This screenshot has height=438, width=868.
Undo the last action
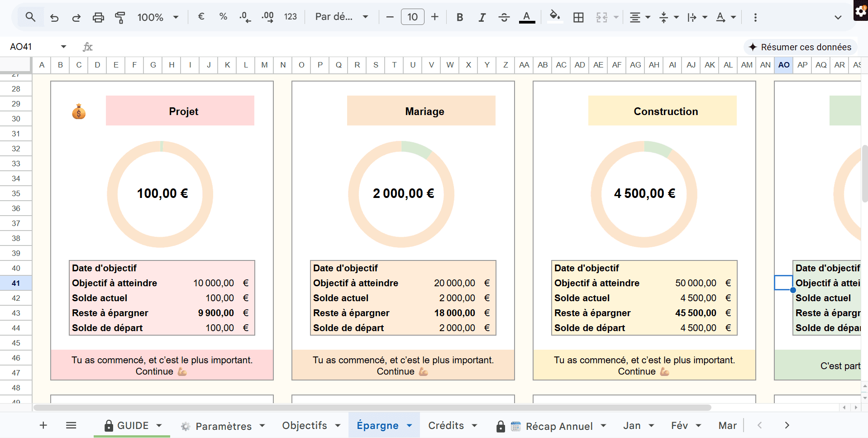tap(54, 17)
